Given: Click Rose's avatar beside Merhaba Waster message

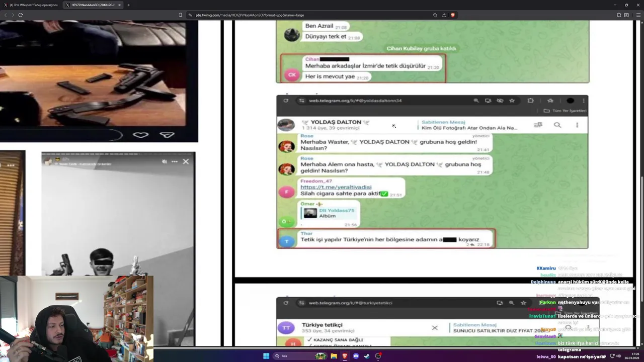Looking at the screenshot, I should click(x=286, y=146).
